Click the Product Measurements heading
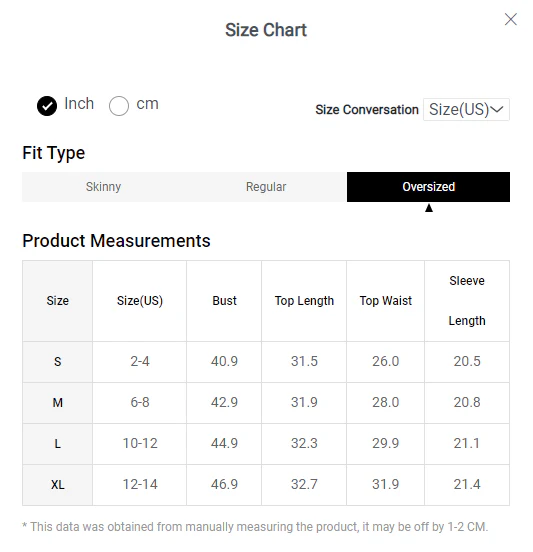533x552 pixels. (116, 241)
